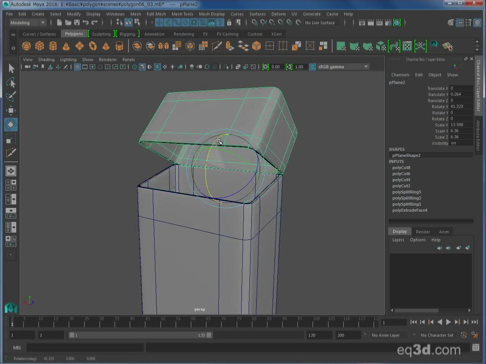Toggle wireframe display in panel toolbar
The image size is (486, 364).
pyautogui.click(x=134, y=67)
